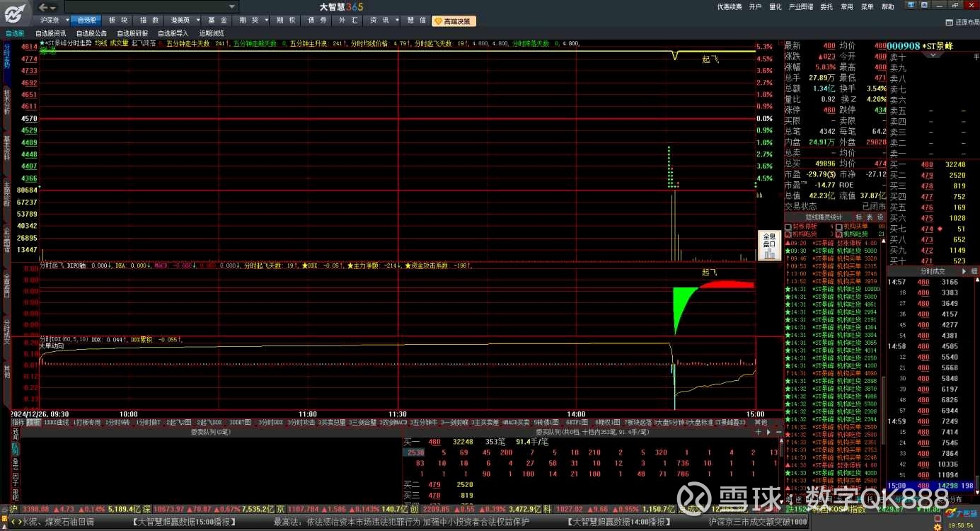Click the 自选股导入 link
Image resolution: width=980 pixels, height=531 pixels.
point(173,33)
